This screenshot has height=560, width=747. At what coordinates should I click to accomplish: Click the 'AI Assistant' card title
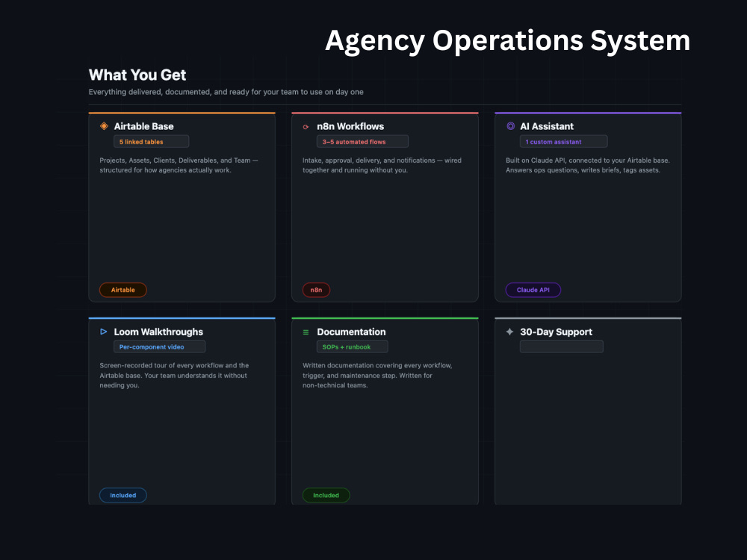pyautogui.click(x=547, y=126)
